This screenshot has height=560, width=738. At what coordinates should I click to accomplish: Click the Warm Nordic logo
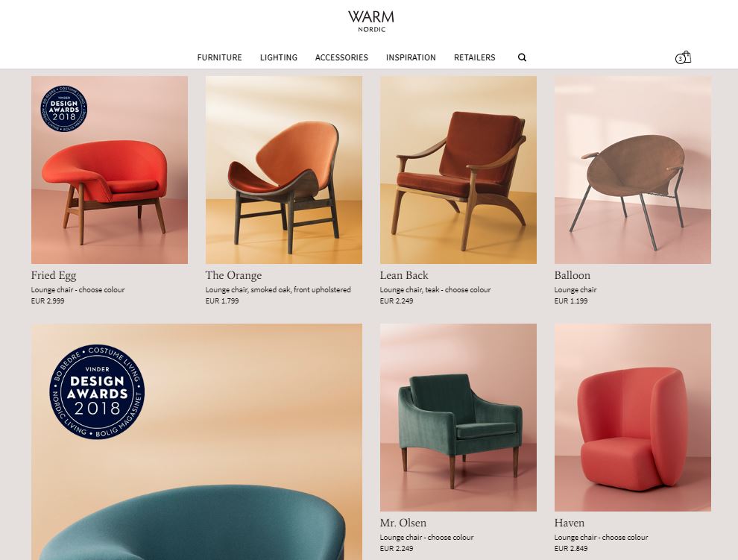tap(371, 22)
